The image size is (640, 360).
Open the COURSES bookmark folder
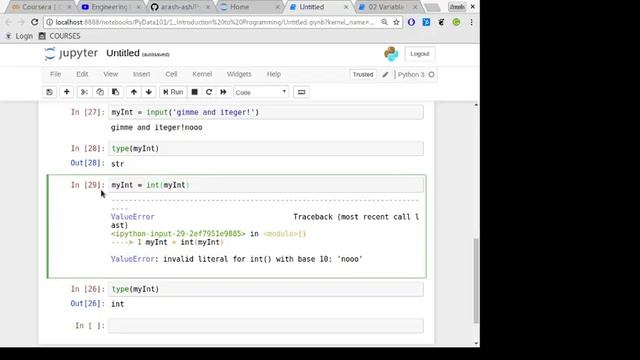[x=60, y=36]
